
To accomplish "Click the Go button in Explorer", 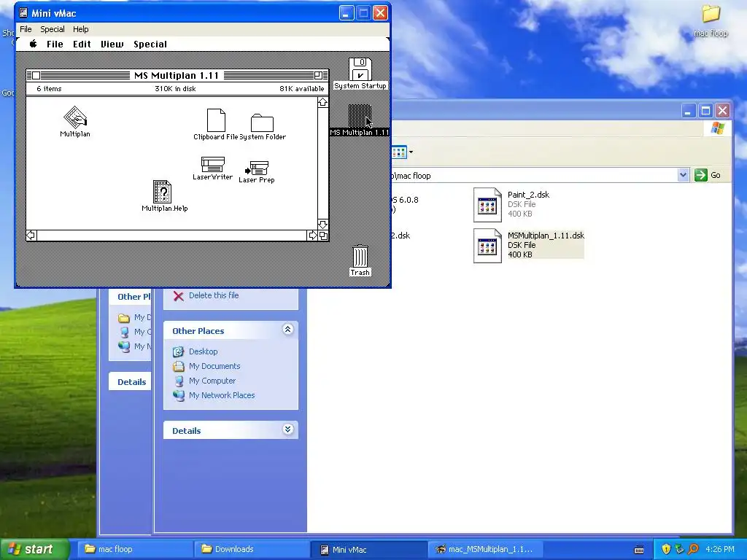I will pos(708,175).
